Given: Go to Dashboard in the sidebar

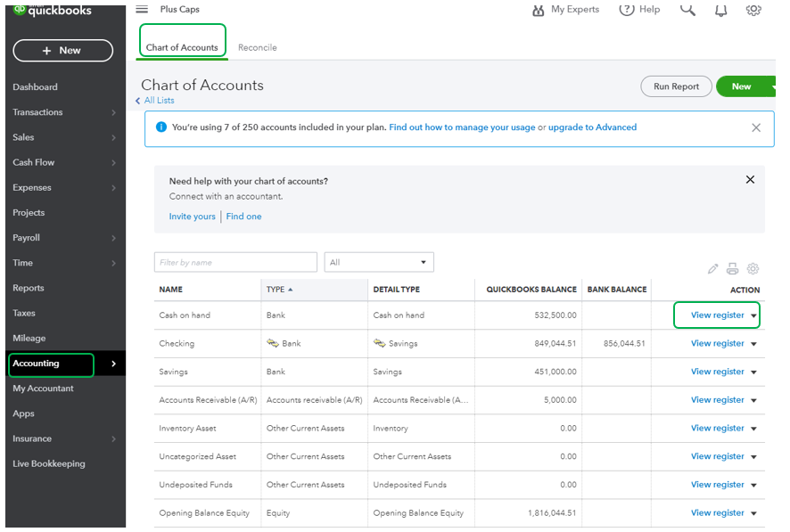Looking at the screenshot, I should [36, 87].
